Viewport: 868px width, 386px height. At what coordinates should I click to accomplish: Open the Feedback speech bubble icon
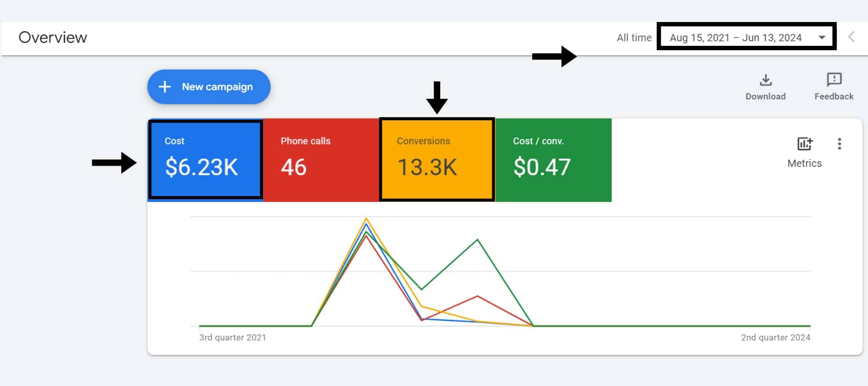pyautogui.click(x=834, y=80)
